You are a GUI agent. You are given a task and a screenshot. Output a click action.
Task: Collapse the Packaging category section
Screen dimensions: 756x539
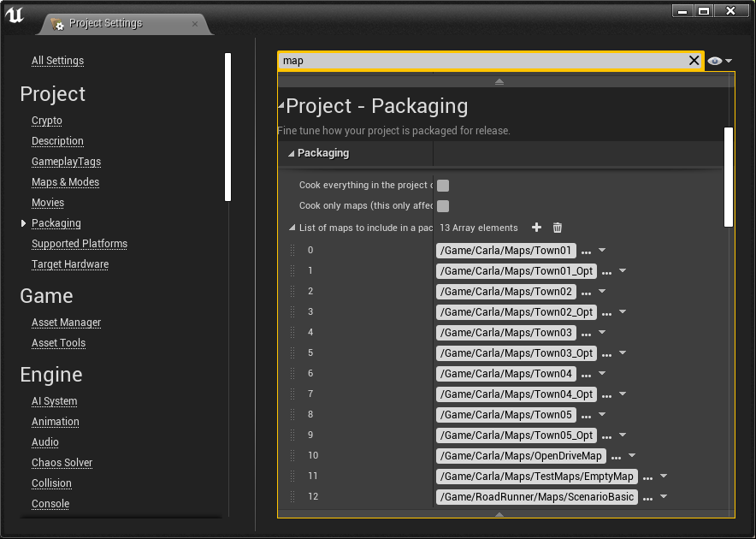point(291,154)
